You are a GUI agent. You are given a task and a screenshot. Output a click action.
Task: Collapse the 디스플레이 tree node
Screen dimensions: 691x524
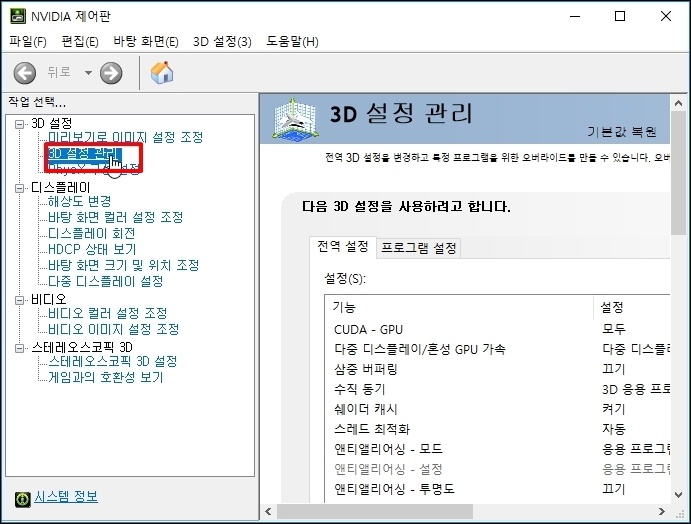[19, 189]
